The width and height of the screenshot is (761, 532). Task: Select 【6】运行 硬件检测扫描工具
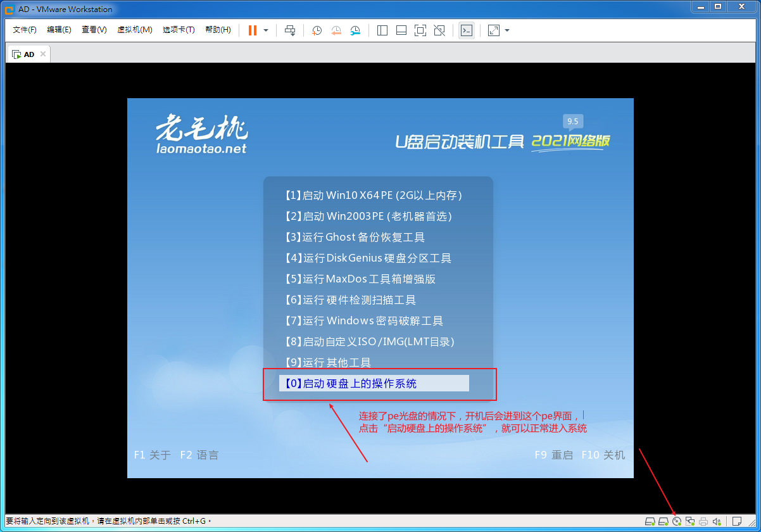tap(374, 300)
